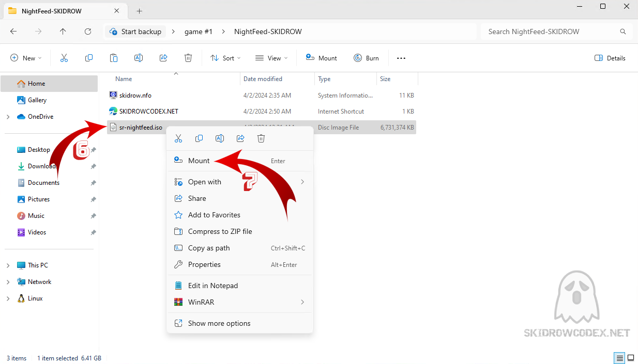Click the search magnifier icon
The height and width of the screenshot is (364, 638).
click(623, 31)
